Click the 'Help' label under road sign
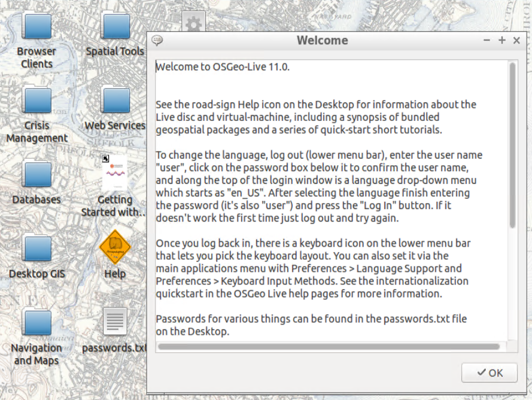The width and height of the screenshot is (532, 400). 115,274
